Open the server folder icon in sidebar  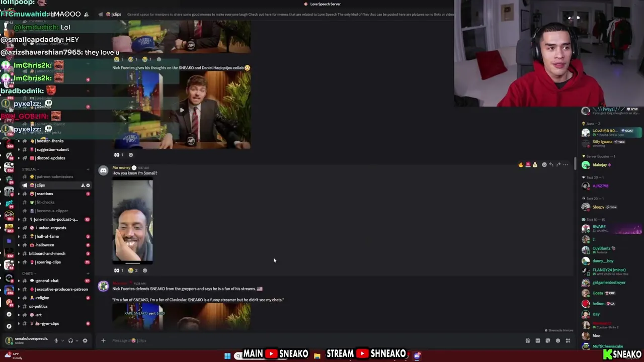(x=9, y=240)
